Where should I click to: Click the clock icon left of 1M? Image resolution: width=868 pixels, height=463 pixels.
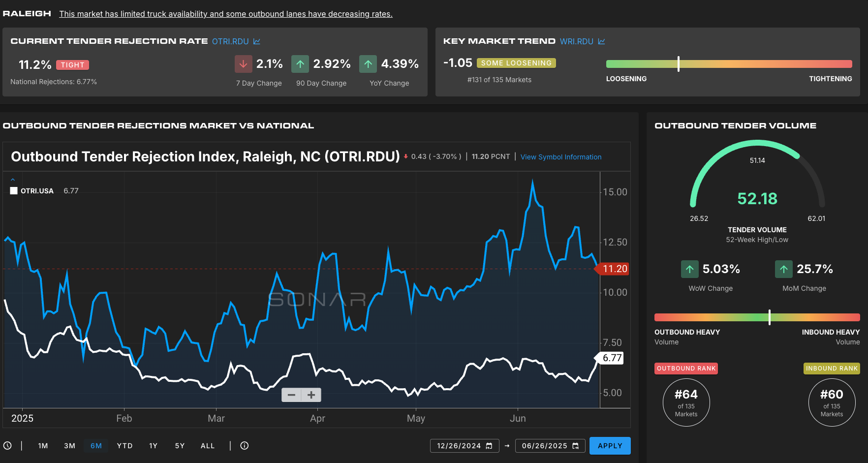pos(7,446)
